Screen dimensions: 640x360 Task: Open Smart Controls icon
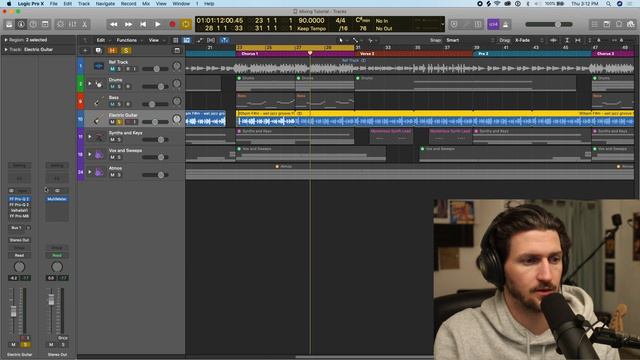[x=60, y=24]
